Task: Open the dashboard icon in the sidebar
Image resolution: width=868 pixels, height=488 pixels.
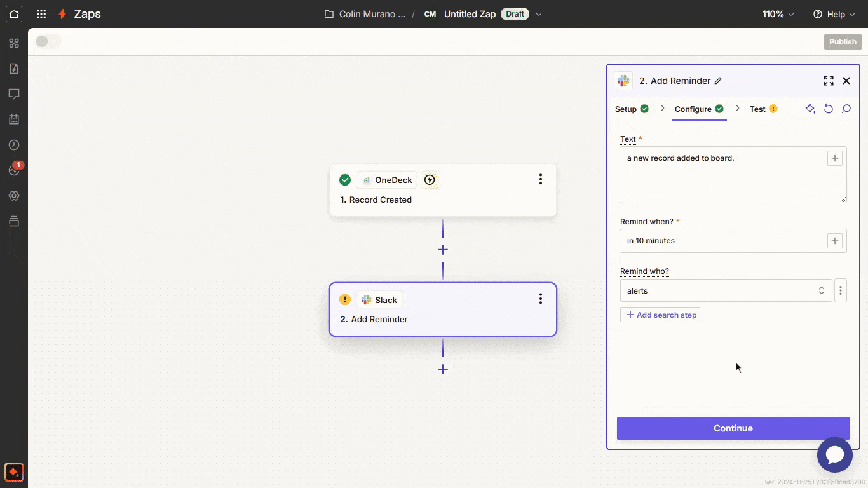Action: pyautogui.click(x=14, y=43)
